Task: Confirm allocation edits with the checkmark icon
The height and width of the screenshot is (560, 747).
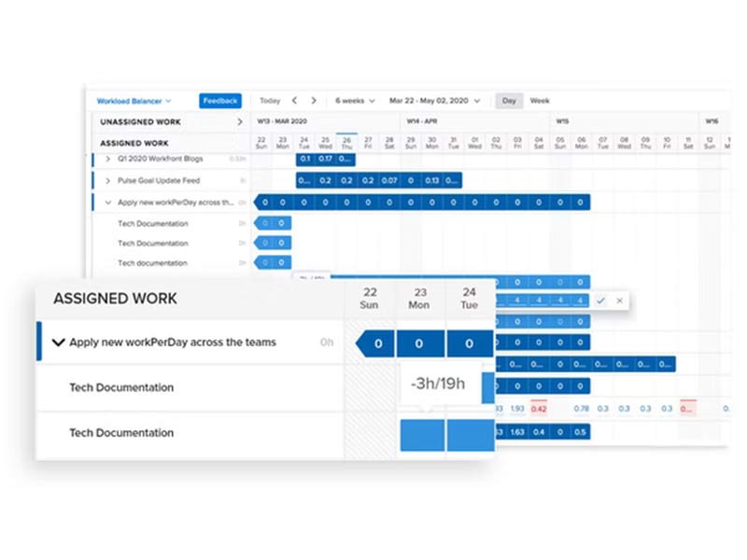Action: (600, 301)
